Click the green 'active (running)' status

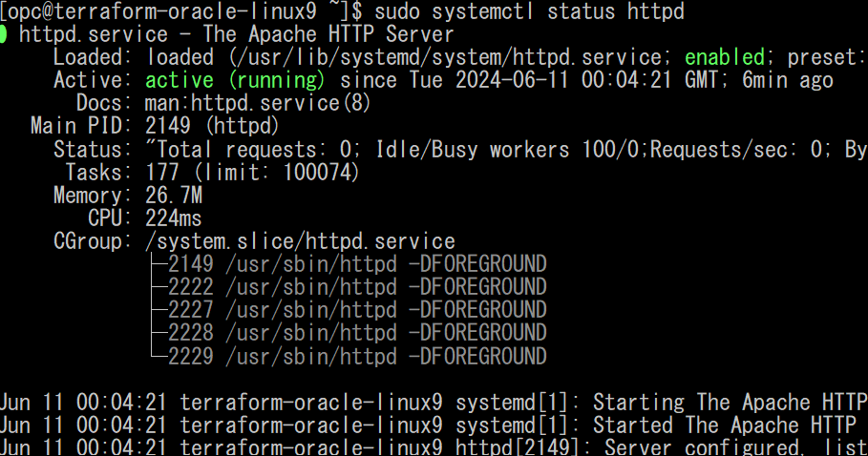[235, 81]
